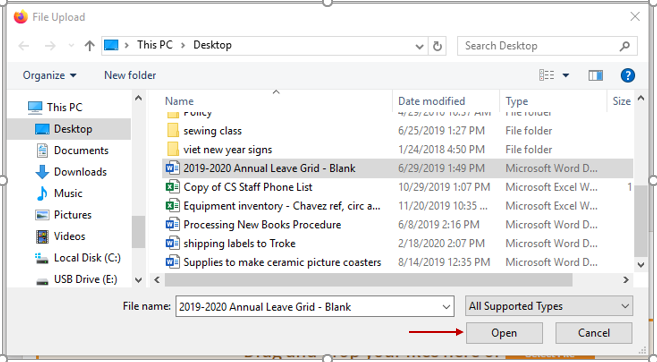The height and width of the screenshot is (362, 657).
Task: Go back with the left arrow
Action: [24, 46]
